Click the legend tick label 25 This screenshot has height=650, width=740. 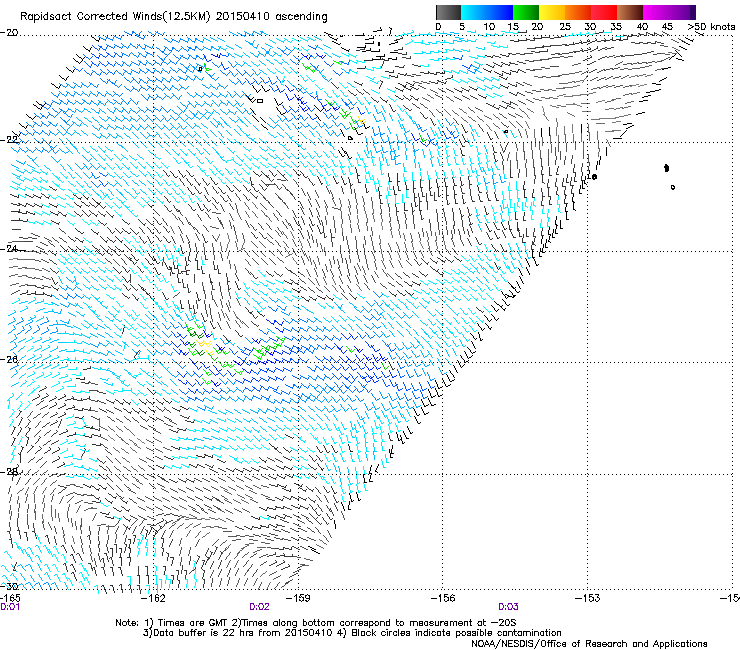pos(564,27)
